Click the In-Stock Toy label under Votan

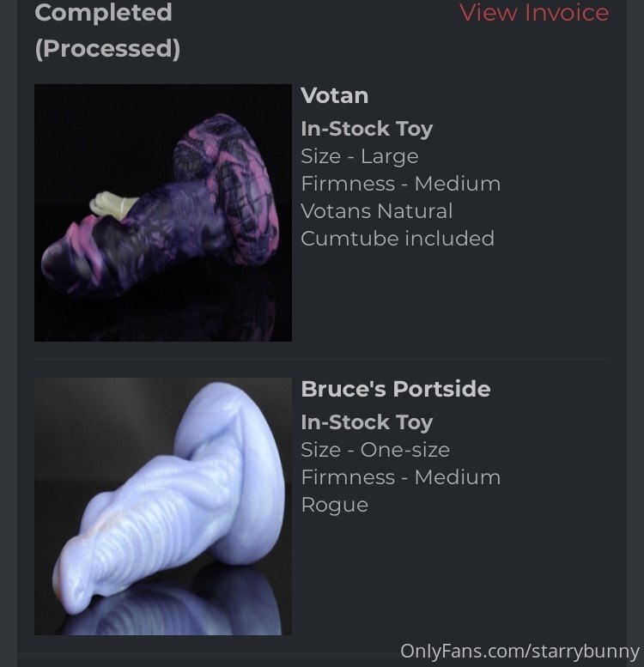coord(367,129)
